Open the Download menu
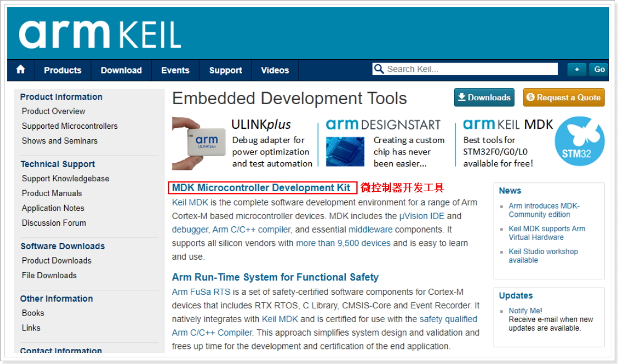This screenshot has width=618, height=364. (x=121, y=70)
